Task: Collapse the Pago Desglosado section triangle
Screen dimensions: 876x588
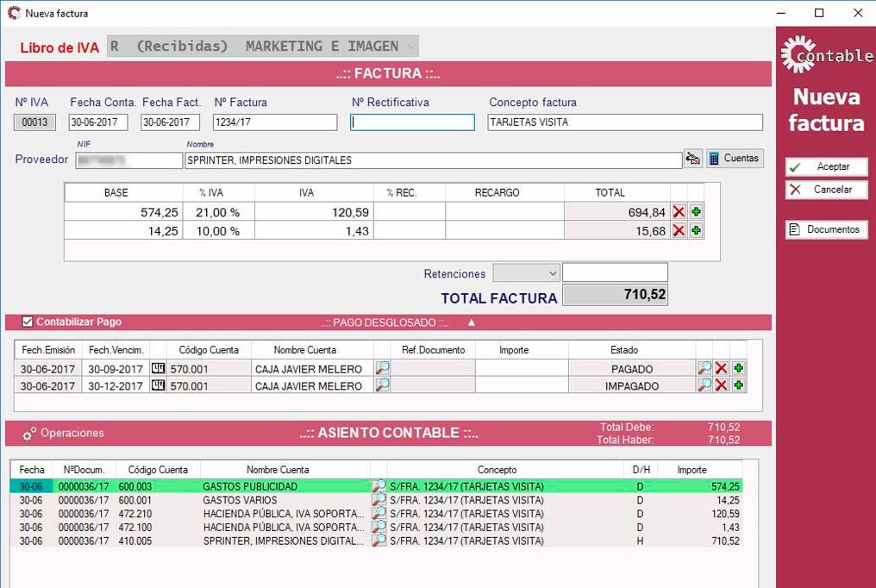Action: (x=472, y=322)
